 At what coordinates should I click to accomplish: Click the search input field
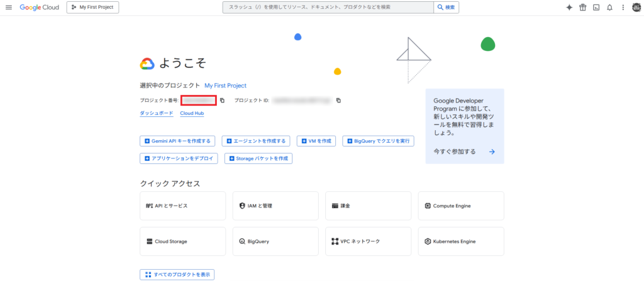(327, 8)
